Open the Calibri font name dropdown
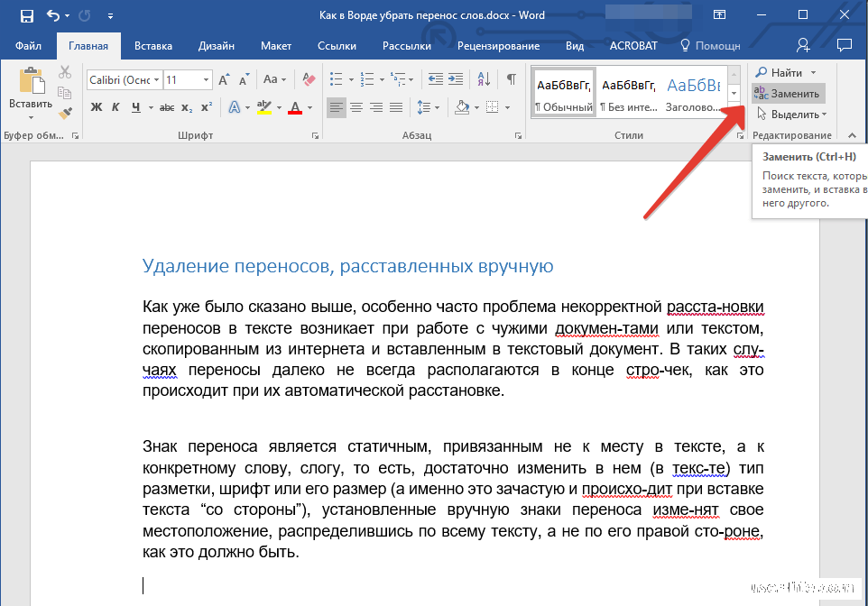The width and height of the screenshot is (868, 606). tap(157, 80)
